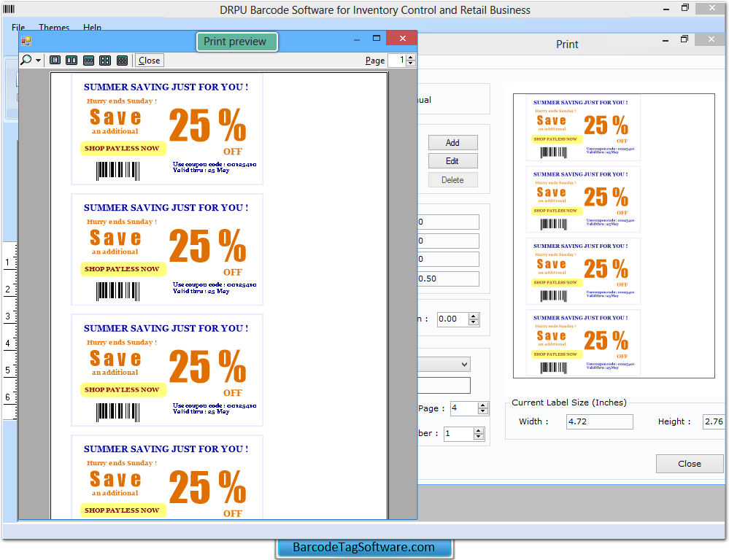Minimize the main DRPU Barcode Software window
Screen dimensions: 729x560
point(666,9)
